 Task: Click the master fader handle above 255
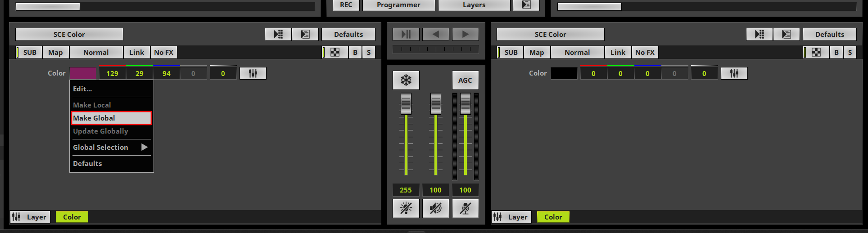point(406,104)
